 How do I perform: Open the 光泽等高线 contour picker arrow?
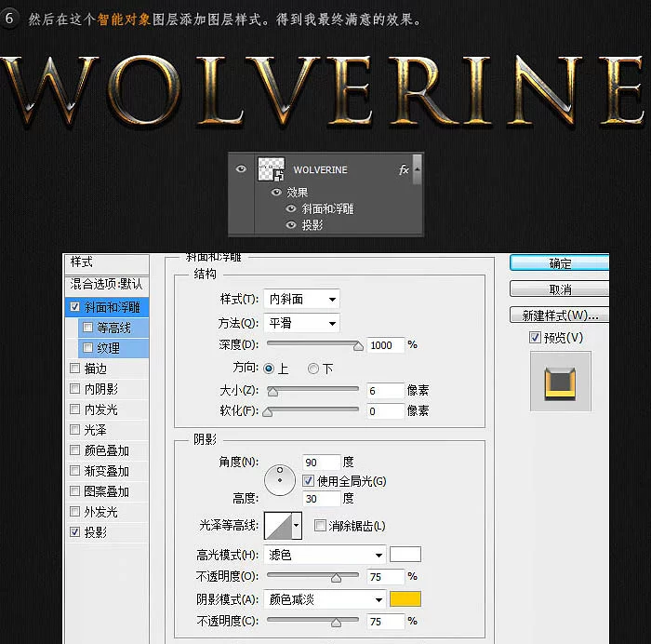tap(297, 525)
